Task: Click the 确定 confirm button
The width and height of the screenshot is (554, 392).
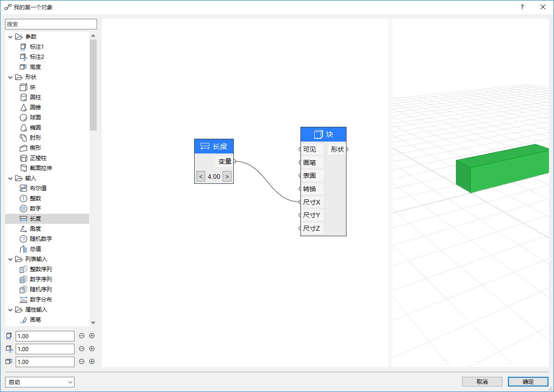Action: pyautogui.click(x=528, y=382)
